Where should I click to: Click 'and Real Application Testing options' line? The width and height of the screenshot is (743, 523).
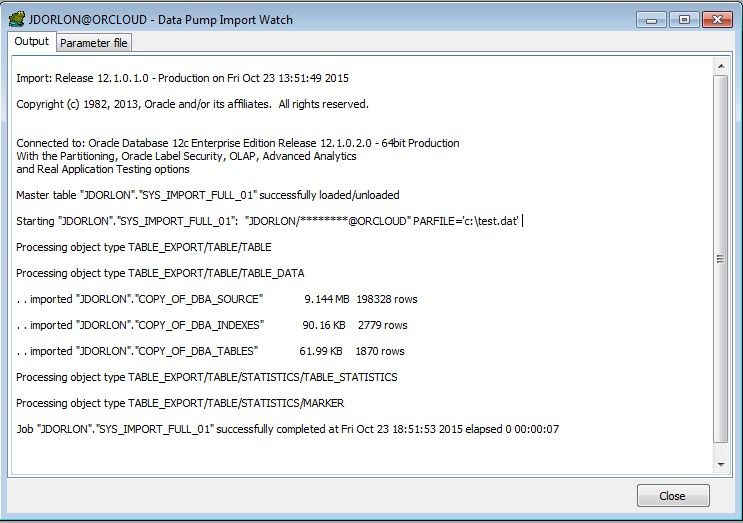pyautogui.click(x=103, y=169)
